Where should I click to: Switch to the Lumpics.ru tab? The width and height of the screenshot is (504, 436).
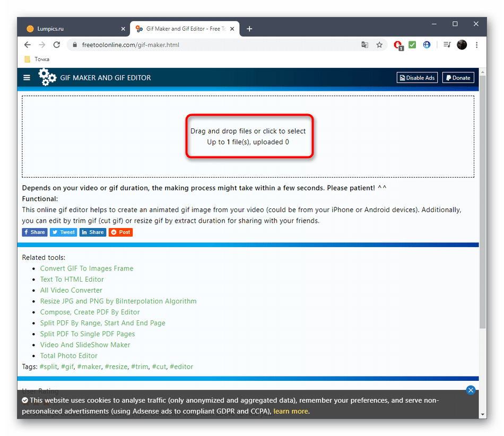point(76,29)
